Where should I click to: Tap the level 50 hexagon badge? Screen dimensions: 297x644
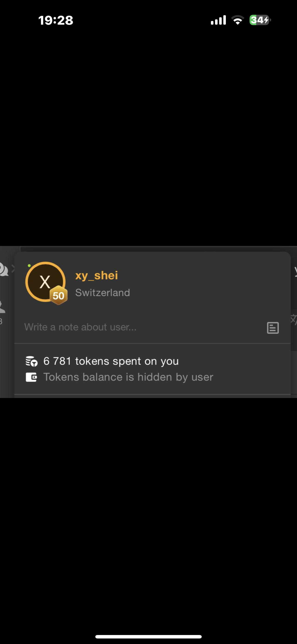(x=58, y=296)
